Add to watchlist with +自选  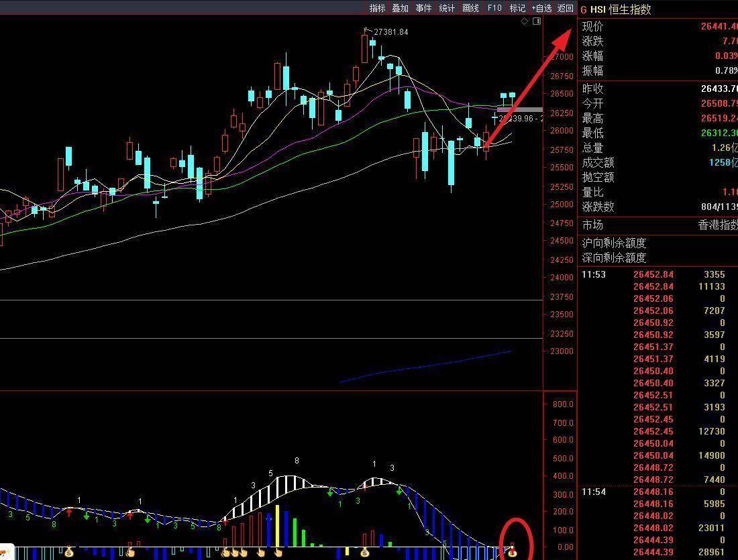542,8
